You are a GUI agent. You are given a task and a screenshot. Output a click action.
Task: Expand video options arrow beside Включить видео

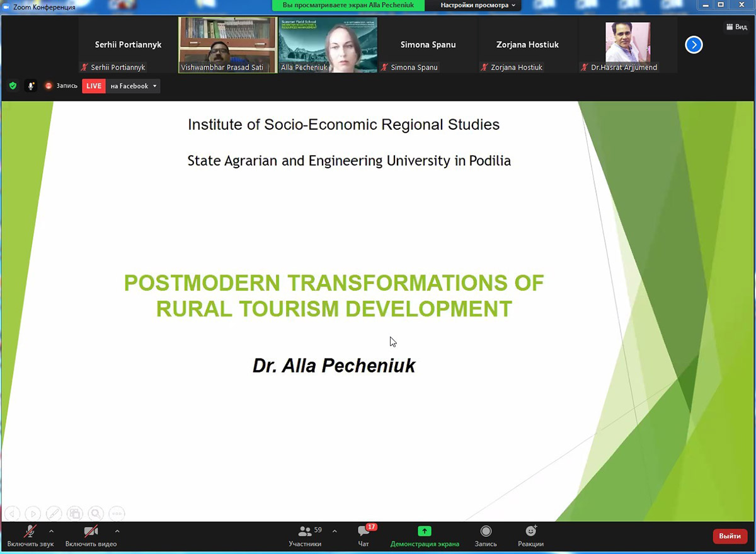click(117, 531)
